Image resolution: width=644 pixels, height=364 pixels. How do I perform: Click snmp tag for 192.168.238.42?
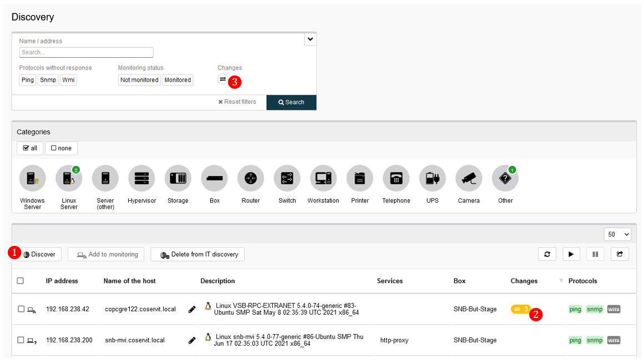595,310
